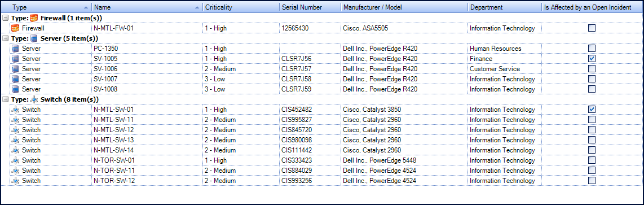
Task: Check the open incident box for SV-1006
Action: coord(592,69)
